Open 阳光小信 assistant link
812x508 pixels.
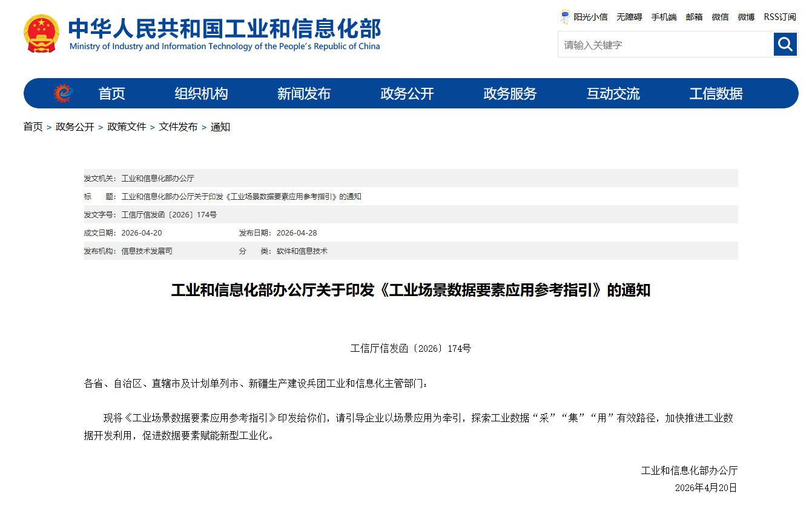[590, 17]
